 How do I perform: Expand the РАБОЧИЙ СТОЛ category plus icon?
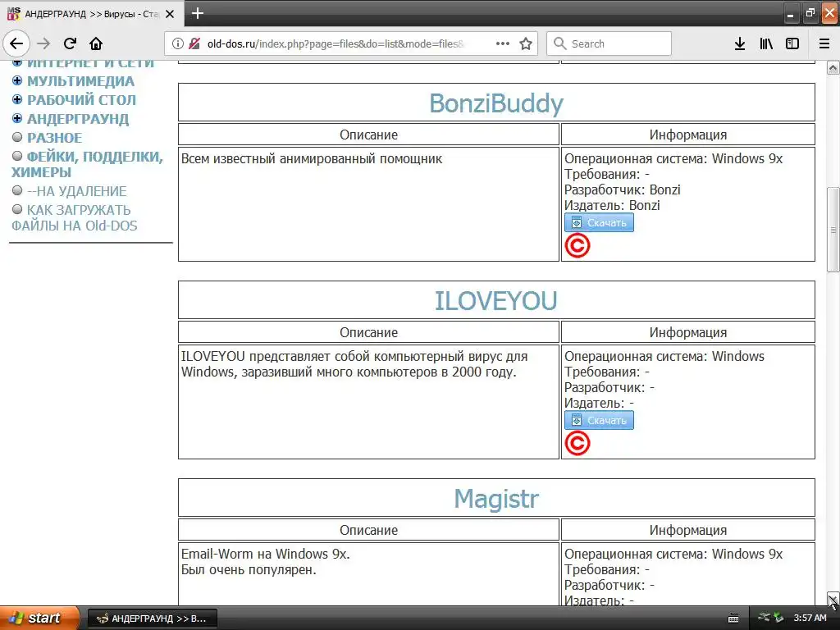(17, 99)
